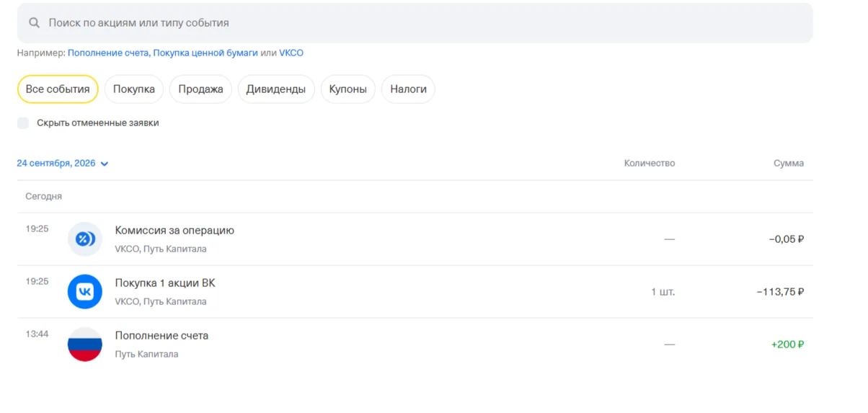The height and width of the screenshot is (413, 868).
Task: Click the +200 ₽ amount
Action: point(788,345)
